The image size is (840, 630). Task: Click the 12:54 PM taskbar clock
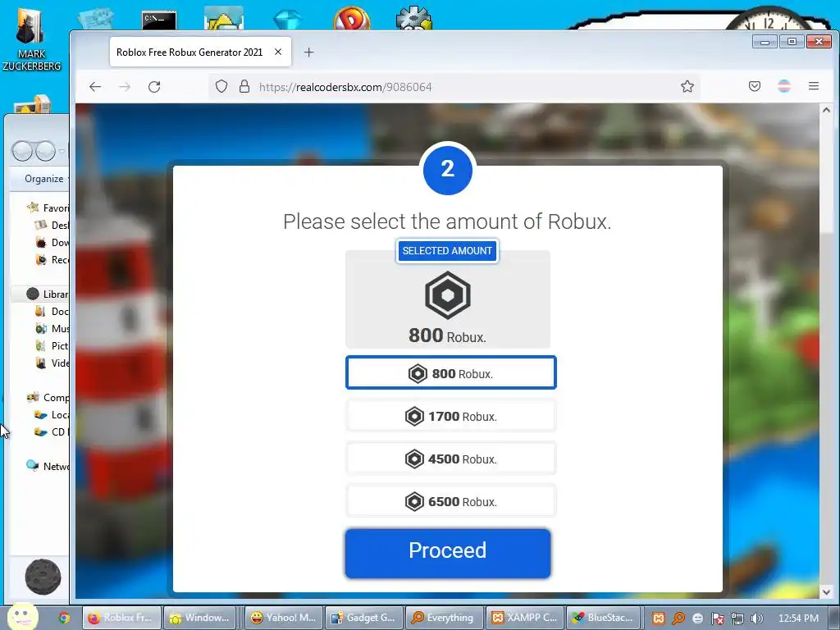799,619
